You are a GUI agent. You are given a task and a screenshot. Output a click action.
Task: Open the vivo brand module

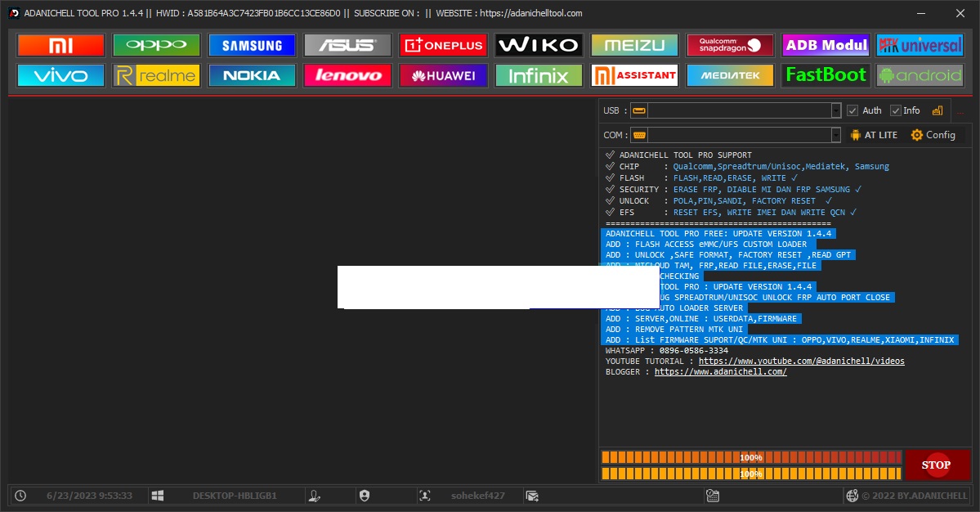[60, 75]
